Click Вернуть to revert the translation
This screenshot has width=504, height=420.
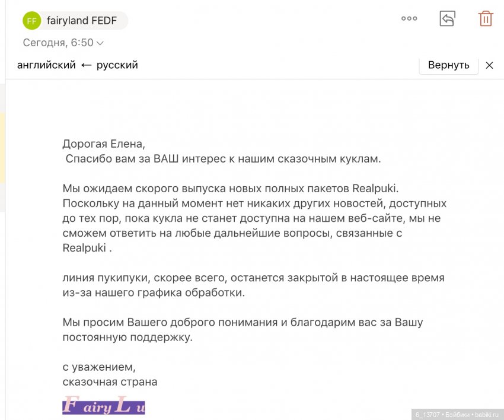(x=448, y=65)
